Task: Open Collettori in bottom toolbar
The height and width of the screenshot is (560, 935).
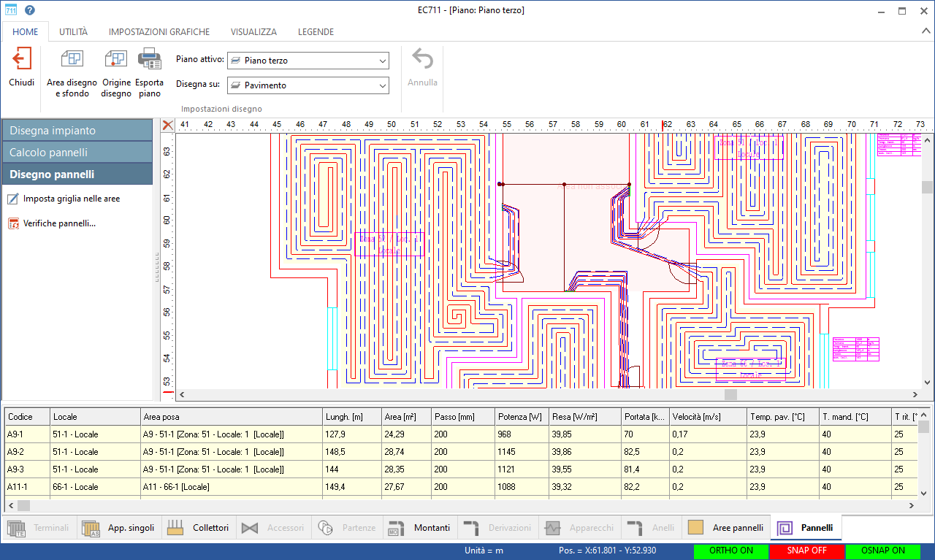Action: pos(198,528)
